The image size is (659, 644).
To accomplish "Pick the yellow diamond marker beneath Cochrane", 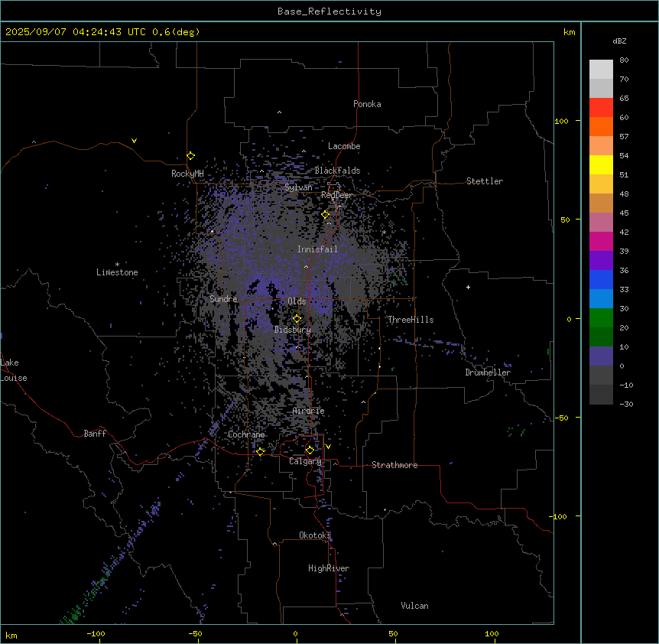I will (261, 451).
